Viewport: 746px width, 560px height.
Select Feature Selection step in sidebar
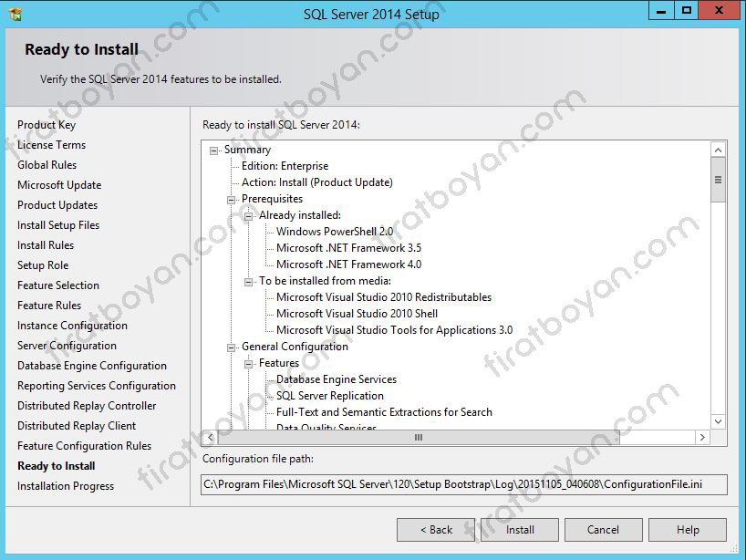pyautogui.click(x=58, y=285)
